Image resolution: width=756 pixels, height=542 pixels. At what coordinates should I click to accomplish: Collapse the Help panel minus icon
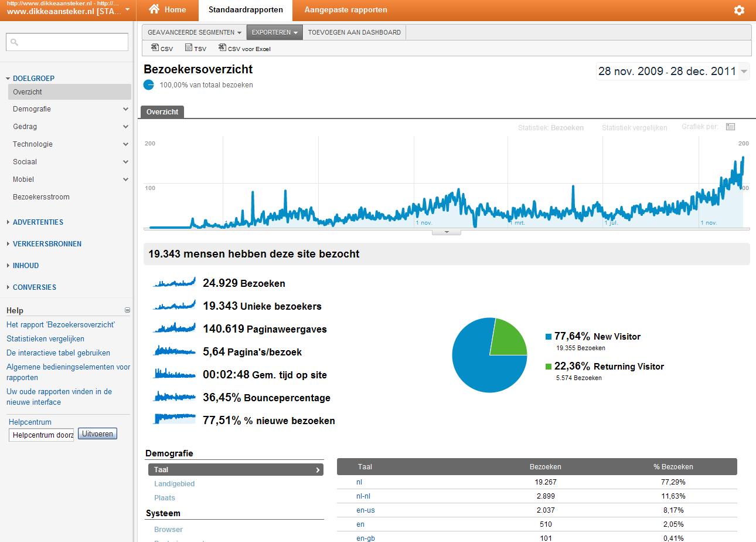click(127, 310)
